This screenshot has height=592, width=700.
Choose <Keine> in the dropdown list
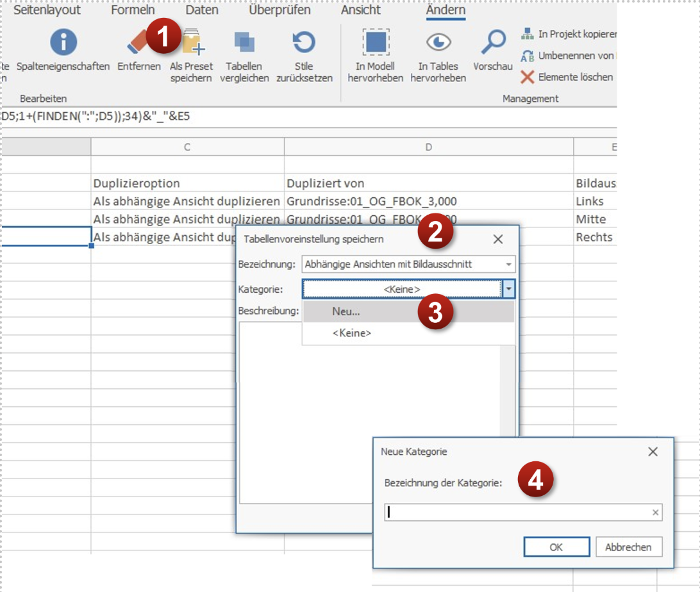point(408,333)
